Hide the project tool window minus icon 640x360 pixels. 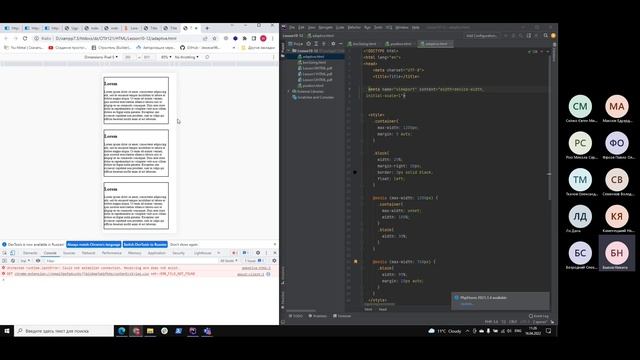340,44
